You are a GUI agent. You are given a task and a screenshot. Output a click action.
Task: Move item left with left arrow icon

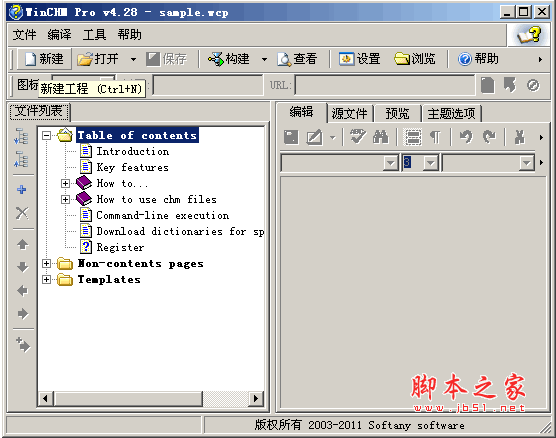click(x=23, y=291)
